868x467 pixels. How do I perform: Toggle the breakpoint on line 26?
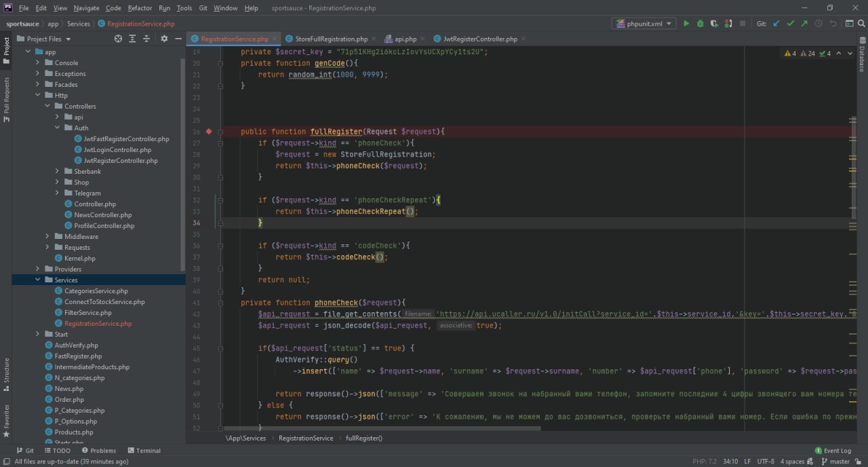tap(209, 132)
